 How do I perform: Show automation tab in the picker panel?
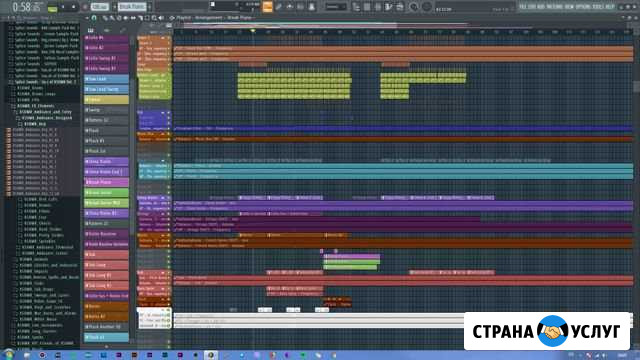click(122, 30)
